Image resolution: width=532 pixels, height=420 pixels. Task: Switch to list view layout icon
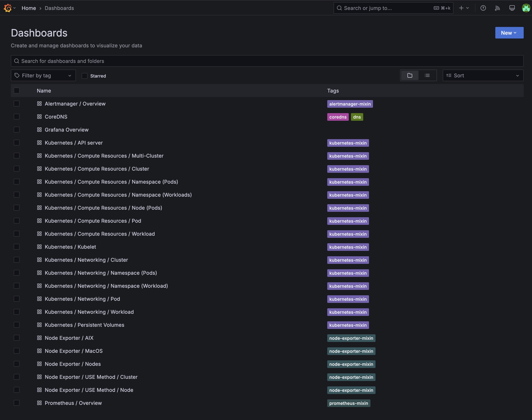click(428, 75)
